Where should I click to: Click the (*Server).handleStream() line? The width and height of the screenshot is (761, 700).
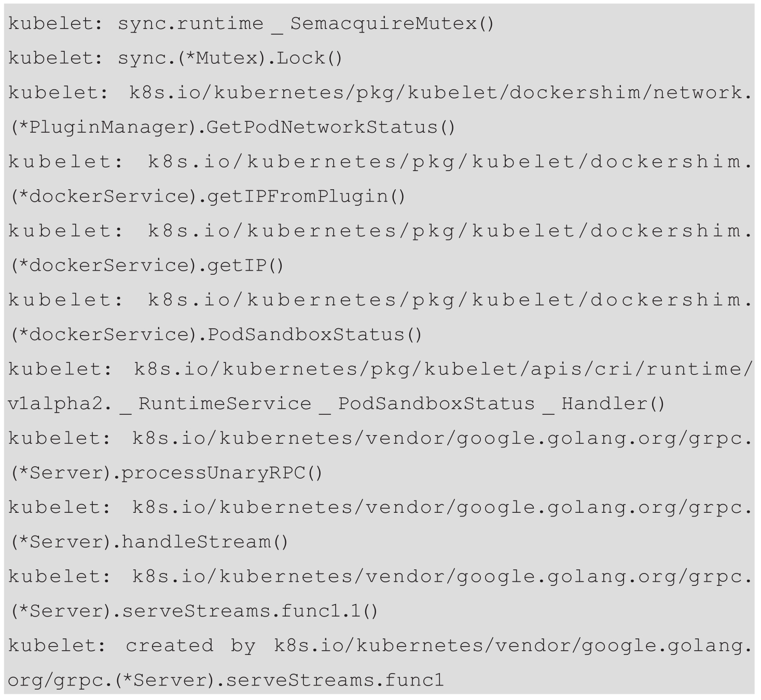click(149, 542)
